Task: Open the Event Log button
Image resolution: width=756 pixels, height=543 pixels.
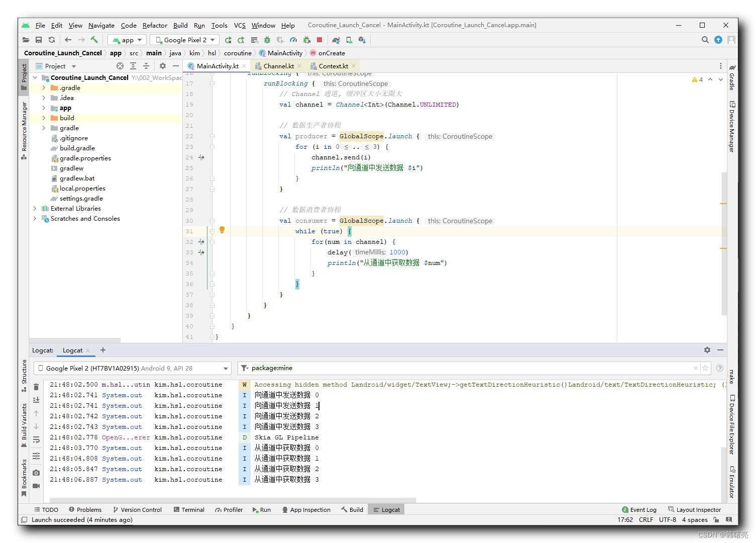Action: (639, 509)
